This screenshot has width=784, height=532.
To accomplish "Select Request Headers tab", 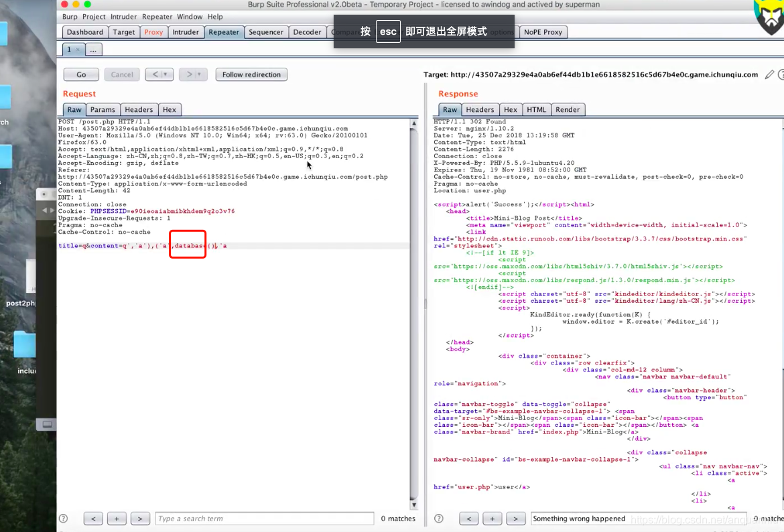I will (139, 109).
